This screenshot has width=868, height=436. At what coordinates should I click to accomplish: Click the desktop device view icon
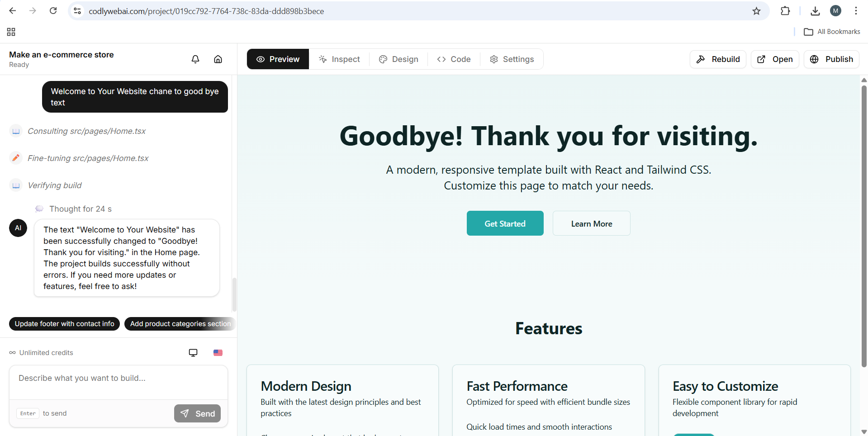pos(193,353)
